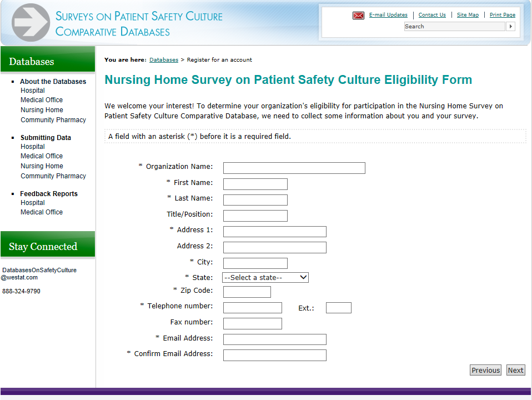532x400 pixels.
Task: Click the Databases breadcrumb link
Action: (164, 60)
